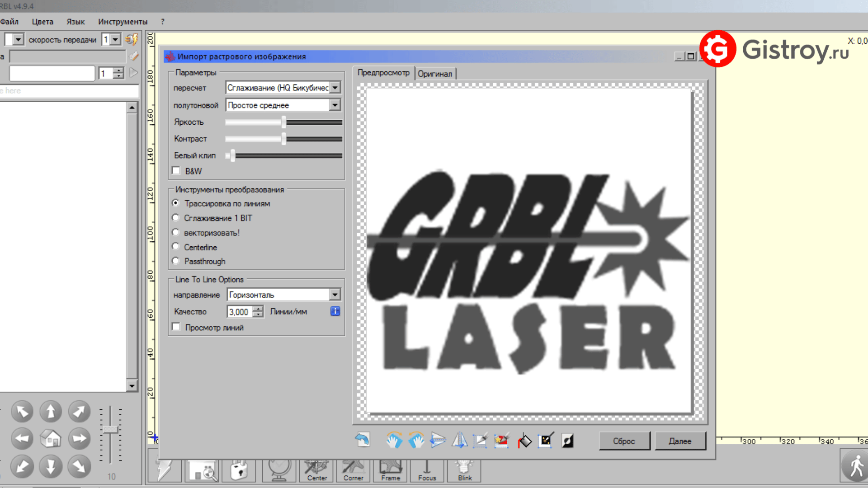Click the GRBL Laser preview image

click(529, 251)
